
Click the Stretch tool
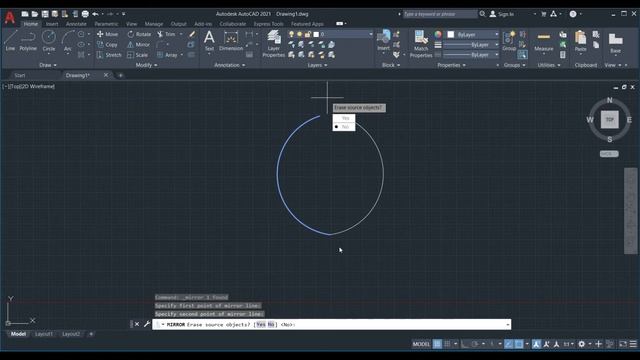click(109, 55)
